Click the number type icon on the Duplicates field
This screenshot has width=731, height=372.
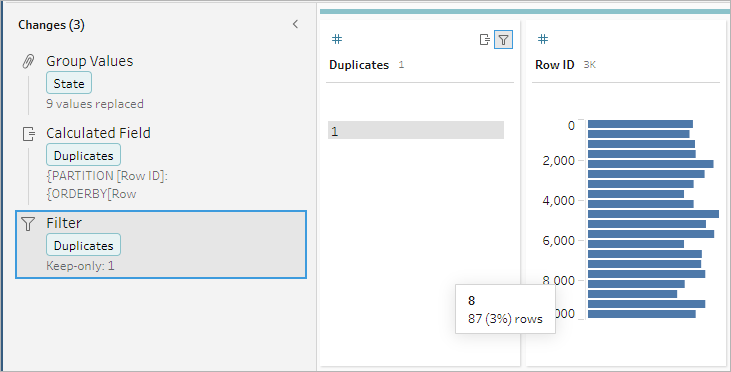click(x=337, y=39)
